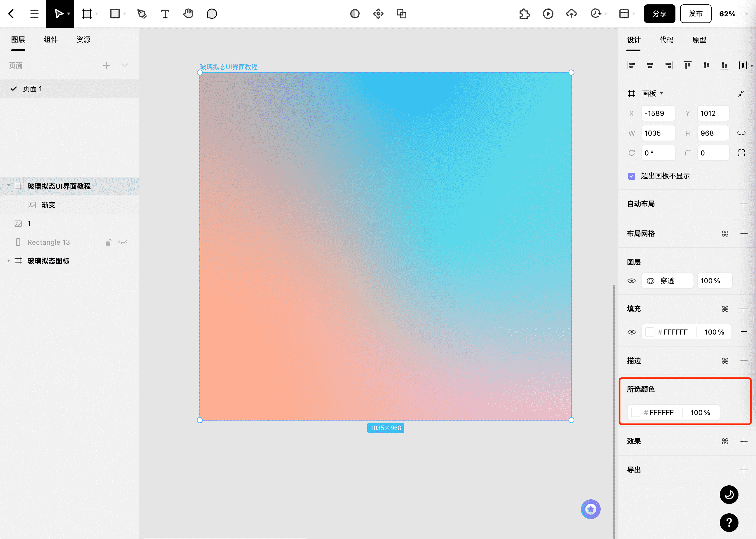Add a new page with plus
This screenshot has height=539, width=756.
coord(106,65)
